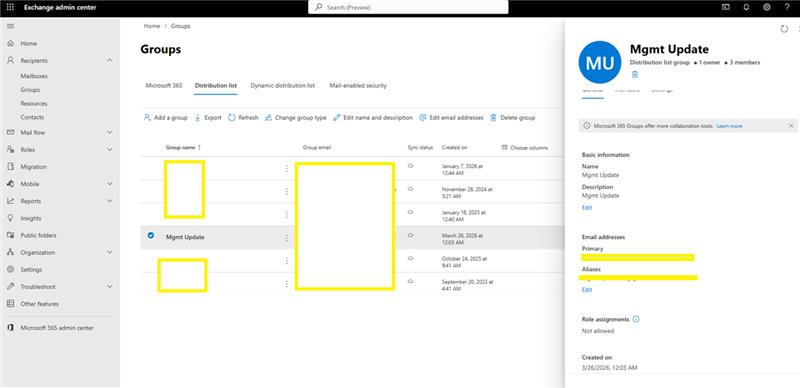Image resolution: width=800 pixels, height=388 pixels.
Task: Click the Role assignments info icon
Action: pos(636,319)
